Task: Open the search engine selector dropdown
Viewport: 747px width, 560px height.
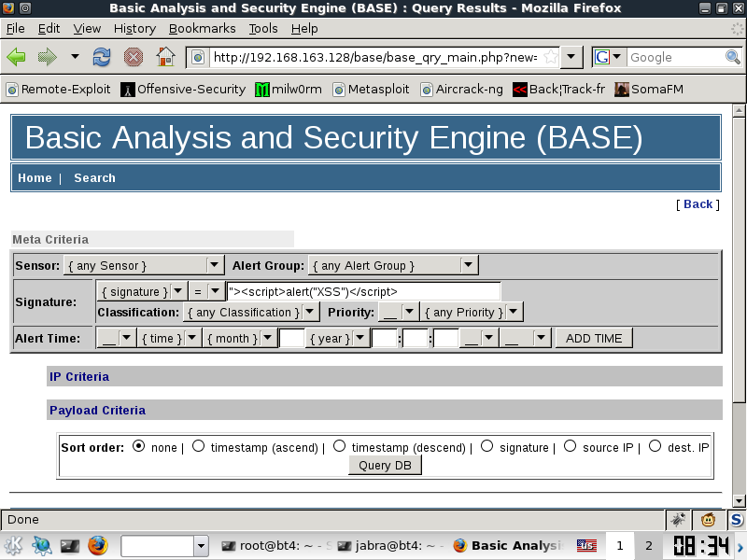Action: (609, 57)
